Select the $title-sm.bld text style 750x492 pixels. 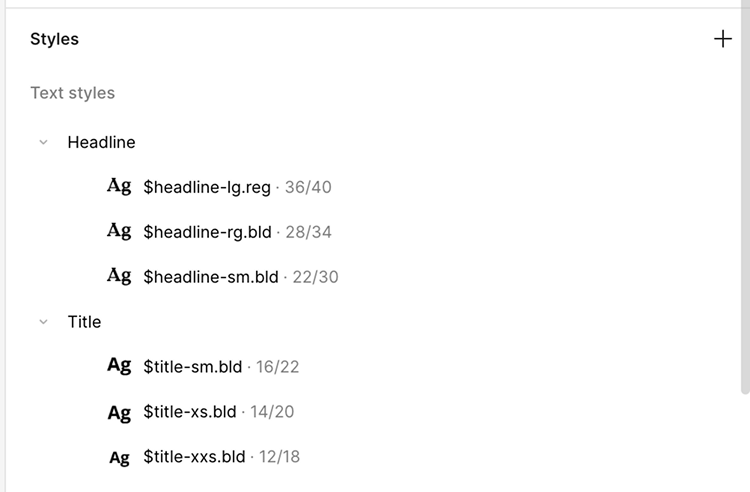[x=192, y=367]
